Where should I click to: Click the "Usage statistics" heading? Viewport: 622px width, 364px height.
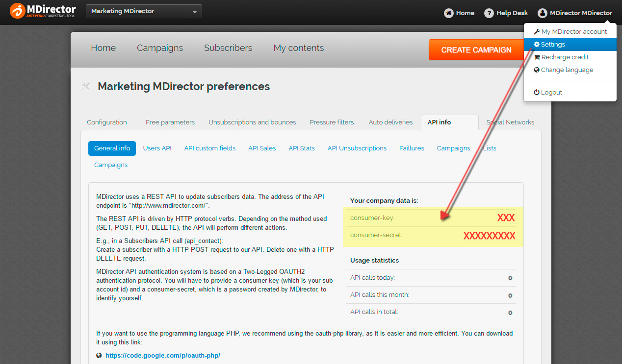[375, 261]
